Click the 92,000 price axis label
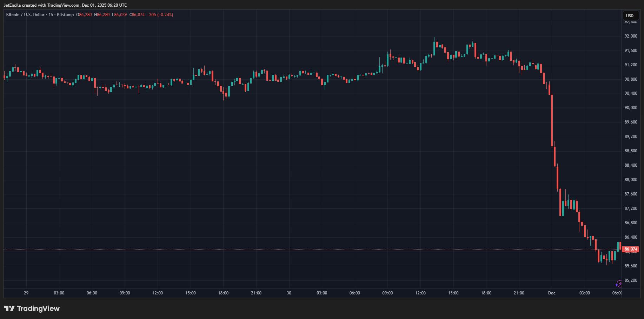This screenshot has height=319, width=644. pos(630,36)
